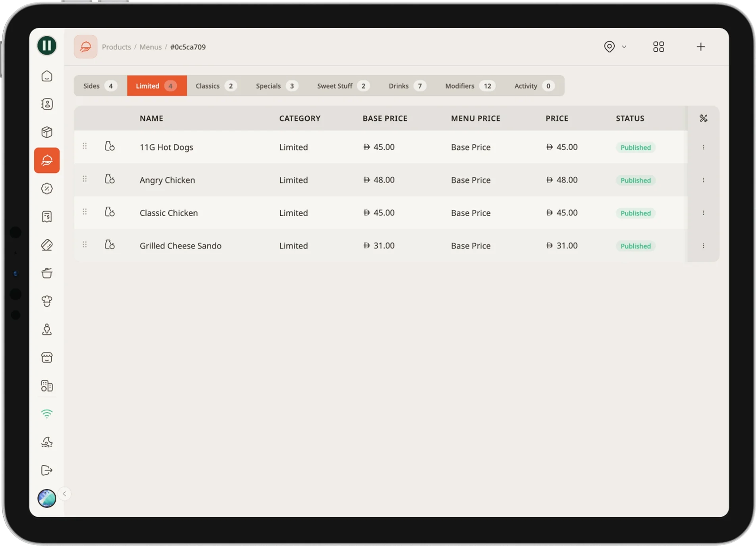Open the more options menu for Classic Chicken
756x546 pixels.
click(x=704, y=213)
